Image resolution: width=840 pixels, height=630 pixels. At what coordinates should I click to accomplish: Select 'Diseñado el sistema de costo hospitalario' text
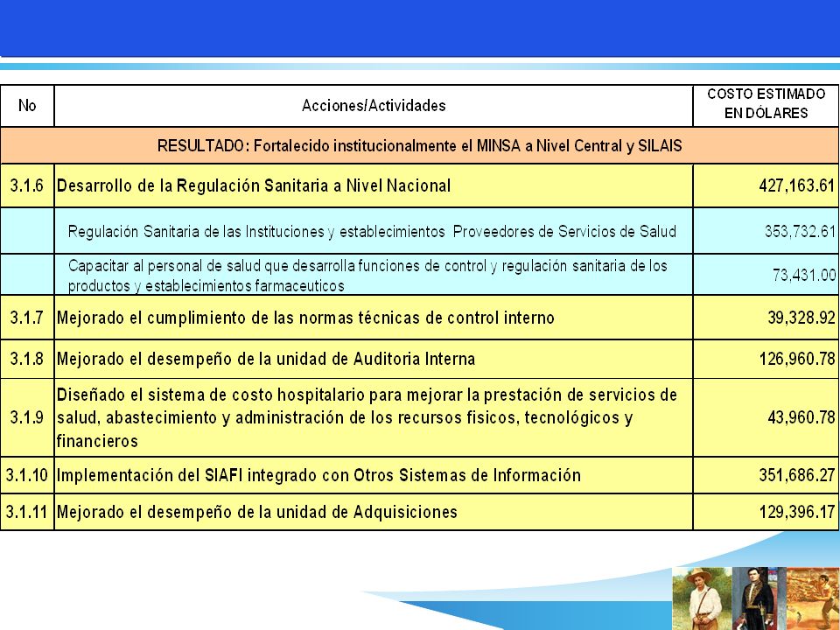click(367, 418)
